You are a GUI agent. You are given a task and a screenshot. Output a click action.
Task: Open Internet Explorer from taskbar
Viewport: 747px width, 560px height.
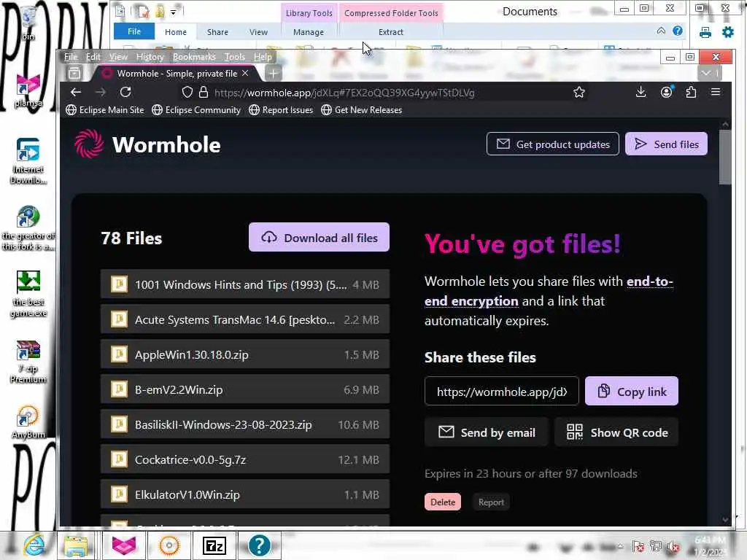(x=34, y=545)
